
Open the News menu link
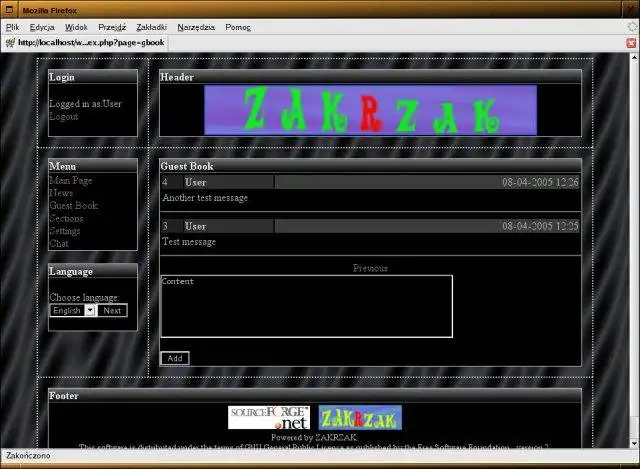point(61,193)
